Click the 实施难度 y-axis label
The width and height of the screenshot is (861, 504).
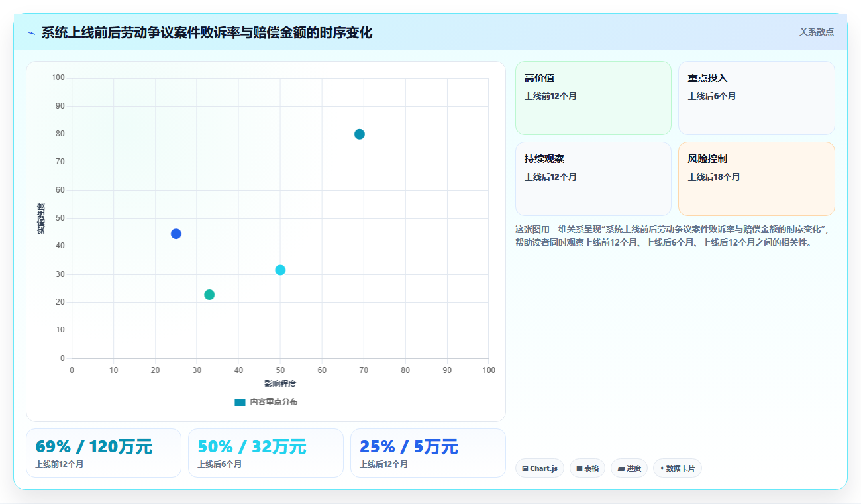click(x=41, y=219)
